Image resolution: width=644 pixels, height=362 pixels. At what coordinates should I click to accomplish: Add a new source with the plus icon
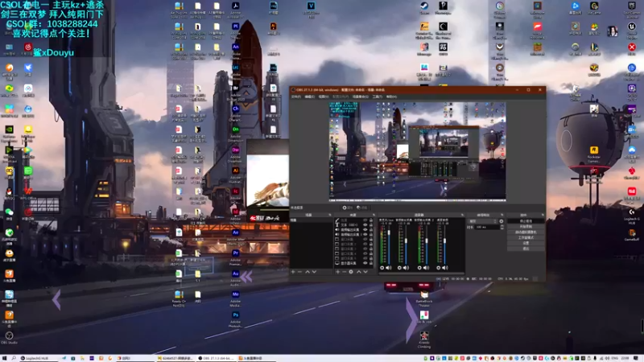point(337,272)
